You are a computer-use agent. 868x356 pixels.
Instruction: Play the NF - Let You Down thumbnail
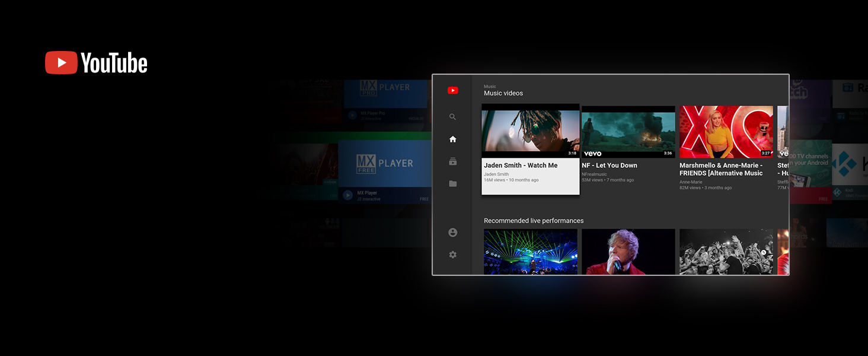(628, 132)
